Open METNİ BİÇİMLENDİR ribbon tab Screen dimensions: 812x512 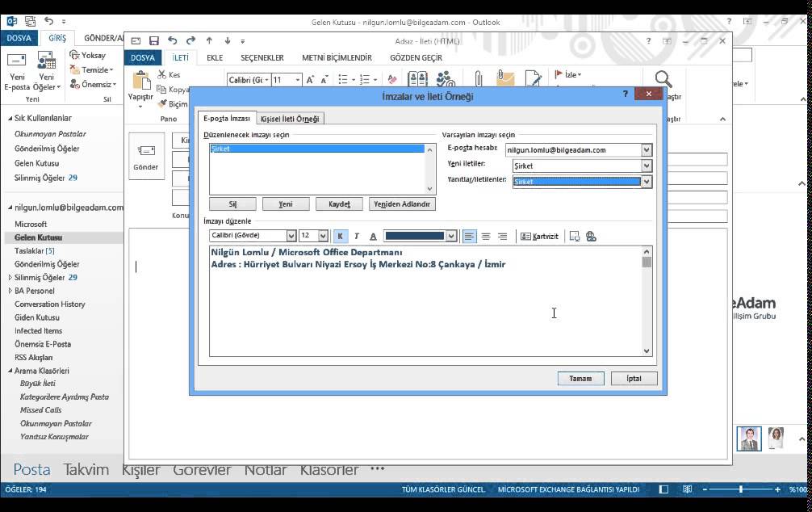(337, 57)
